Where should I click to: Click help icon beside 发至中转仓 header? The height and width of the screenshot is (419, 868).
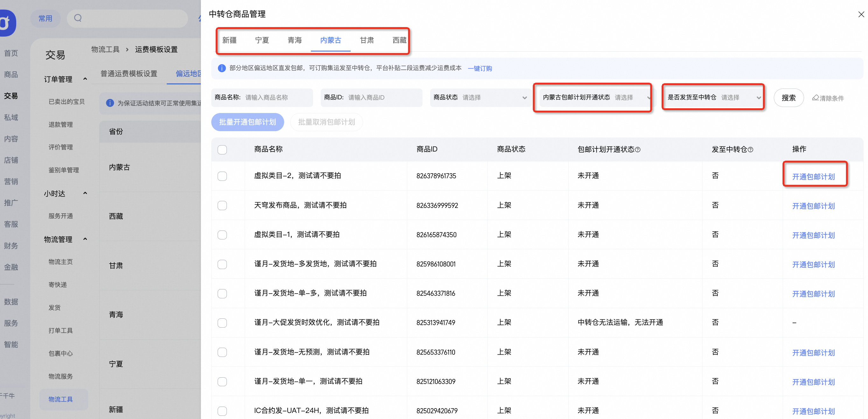[750, 150]
